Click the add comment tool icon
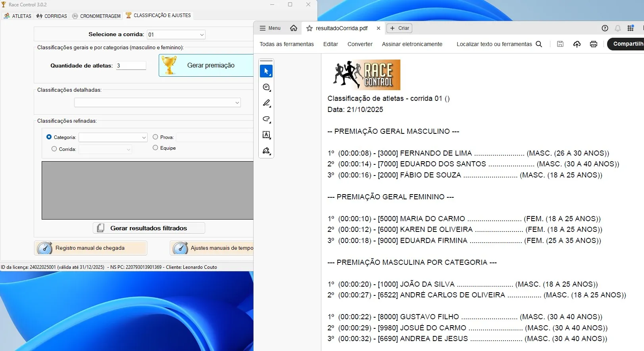Viewport: 644px width, 351px height. (x=266, y=87)
